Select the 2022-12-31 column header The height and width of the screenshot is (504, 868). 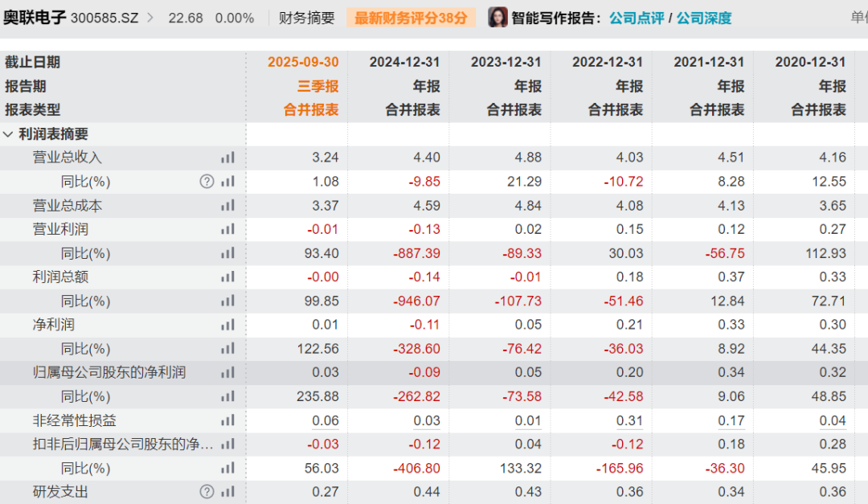pos(608,62)
